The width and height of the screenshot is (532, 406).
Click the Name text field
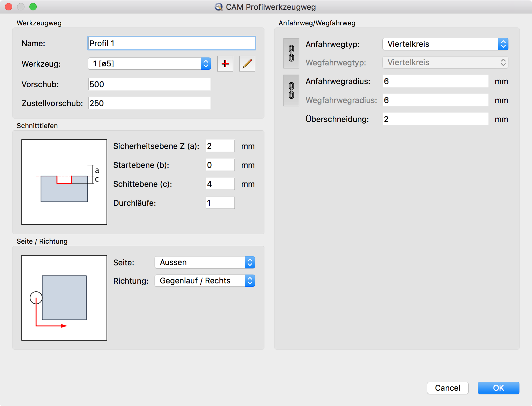(171, 43)
